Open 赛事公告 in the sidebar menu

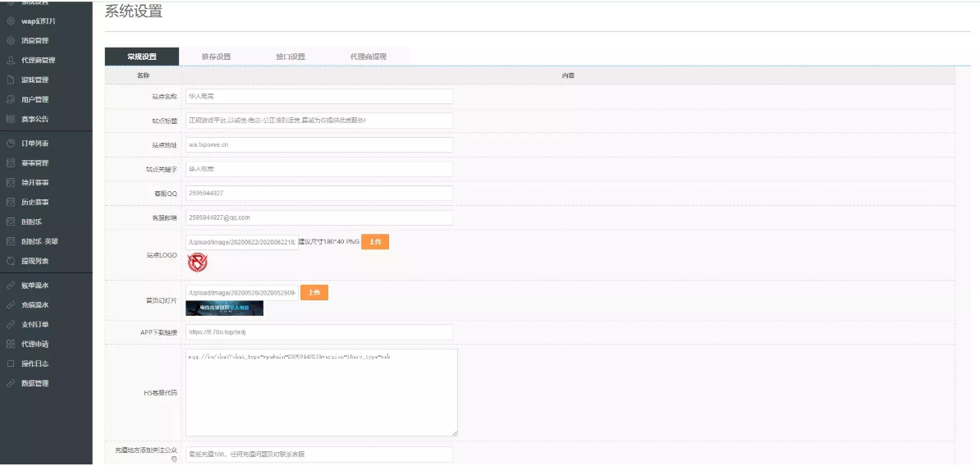[34, 119]
